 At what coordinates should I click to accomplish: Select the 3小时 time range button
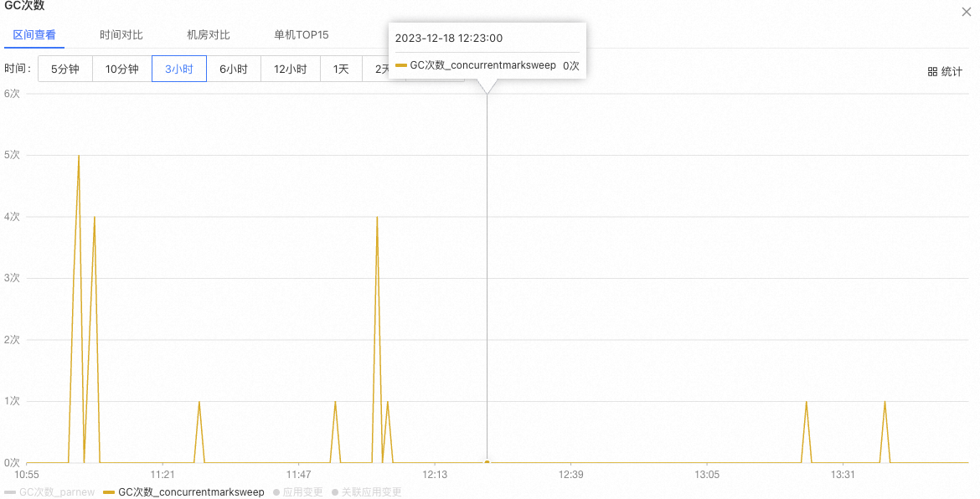[x=178, y=69]
